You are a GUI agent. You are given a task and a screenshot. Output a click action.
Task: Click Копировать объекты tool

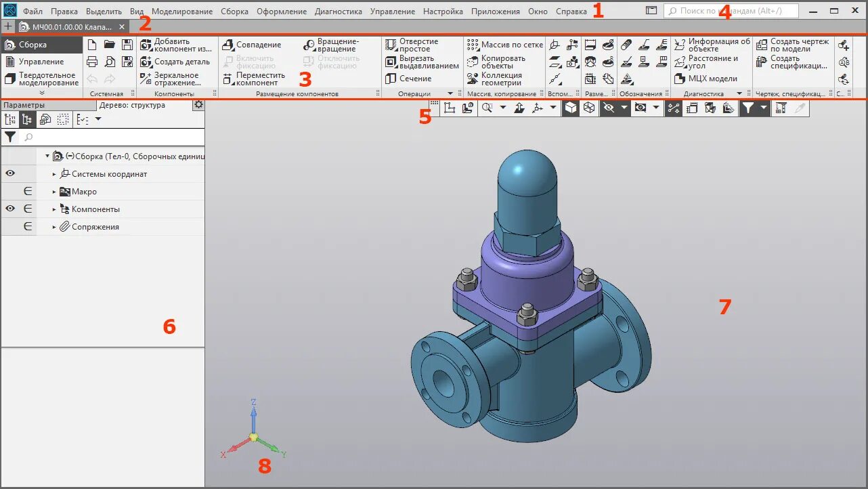(496, 62)
